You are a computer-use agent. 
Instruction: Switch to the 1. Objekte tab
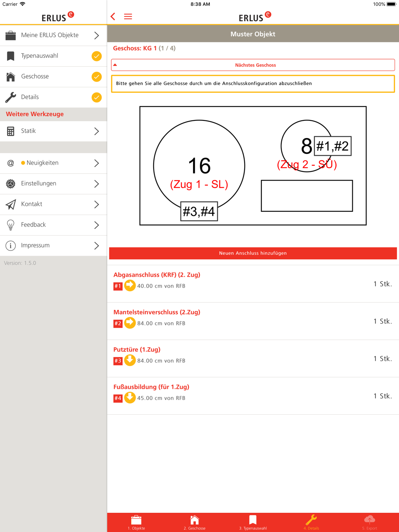click(136, 522)
